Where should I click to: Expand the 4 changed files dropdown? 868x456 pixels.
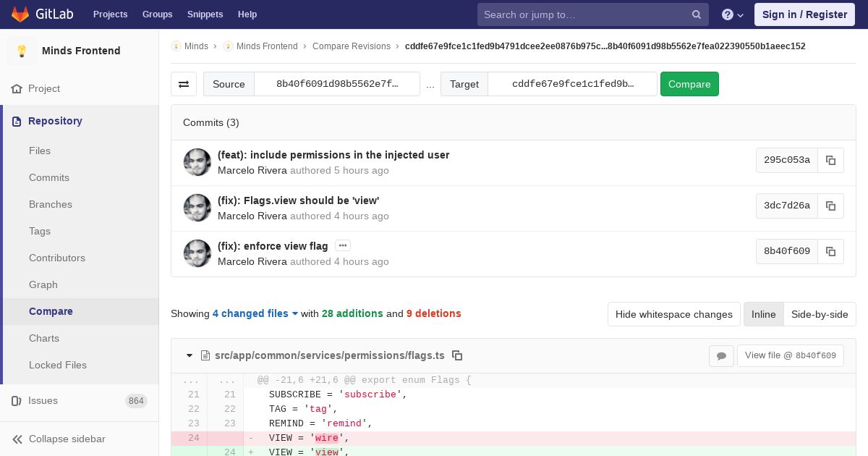point(255,313)
